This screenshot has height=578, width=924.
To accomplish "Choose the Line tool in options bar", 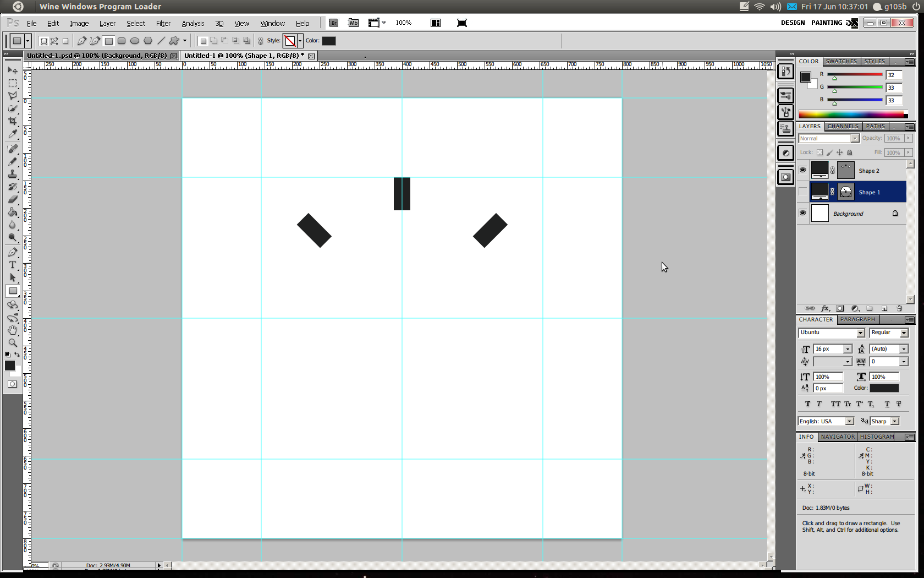I will (x=161, y=41).
